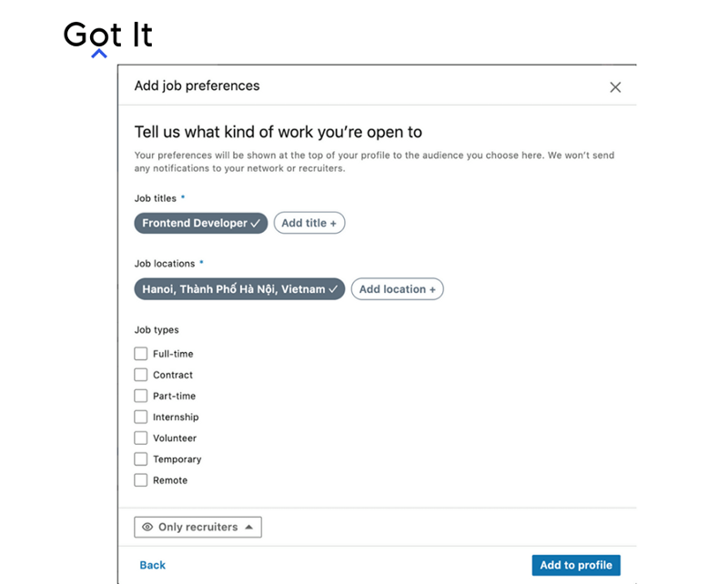Click the plus icon in Add location
The height and width of the screenshot is (584, 728).
(x=432, y=289)
